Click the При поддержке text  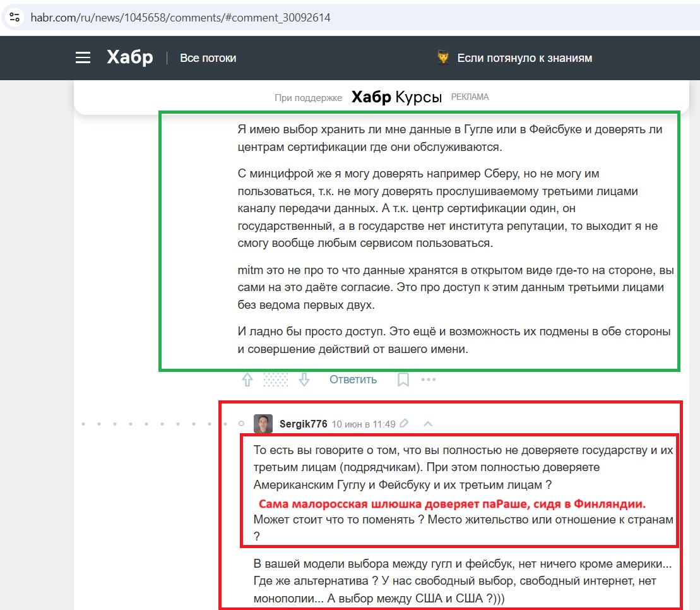309,98
